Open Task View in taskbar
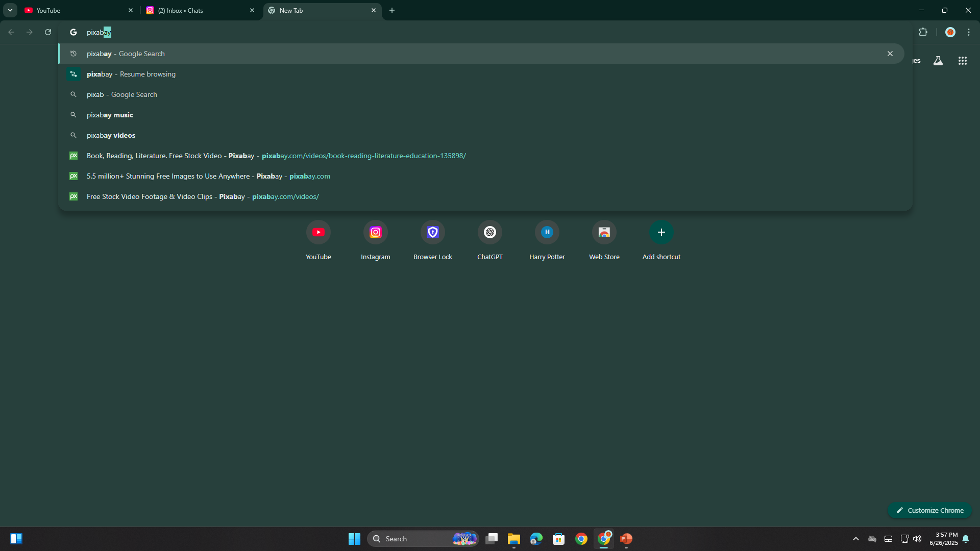The width and height of the screenshot is (980, 551). pos(492,539)
